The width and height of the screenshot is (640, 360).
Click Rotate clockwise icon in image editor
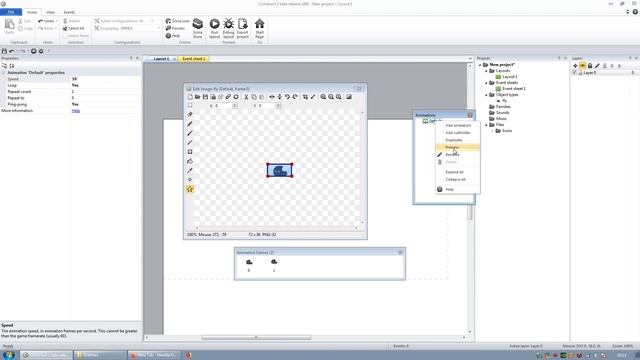(295, 97)
